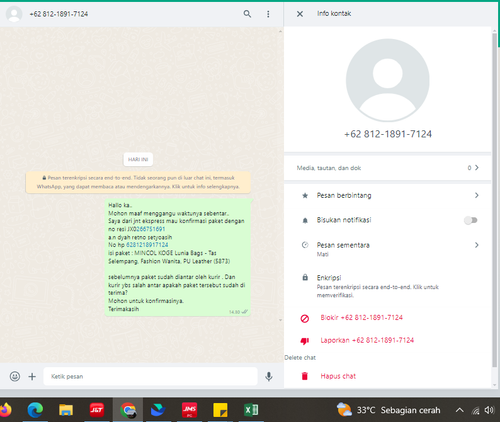Switch to Chrome in the taskbar
This screenshot has width=500, height=422.
[x=128, y=410]
